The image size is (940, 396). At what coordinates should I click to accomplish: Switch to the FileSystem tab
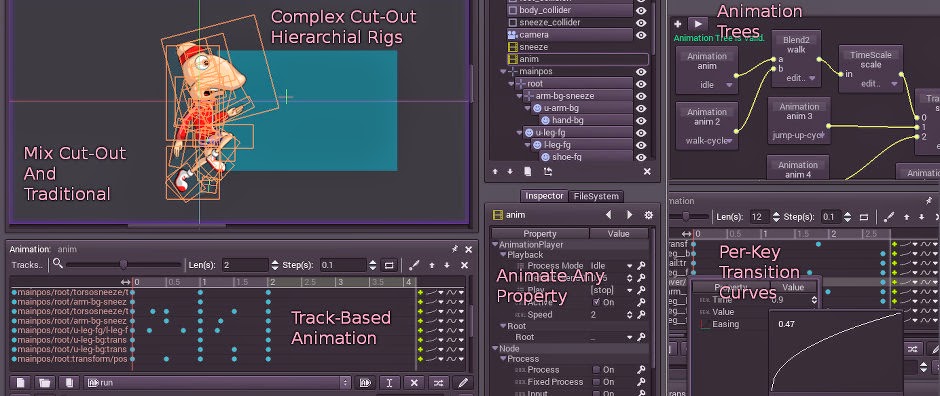tap(596, 196)
